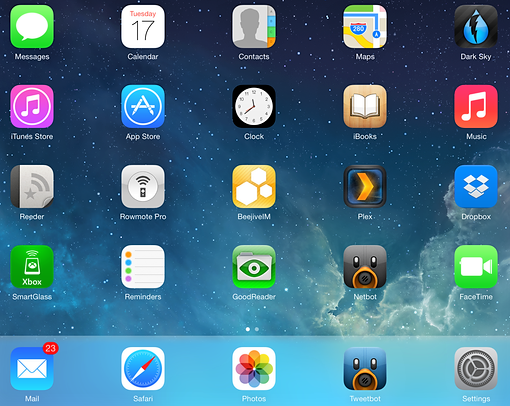The width and height of the screenshot is (510, 406).
Task: Open Settings from the dock
Action: 476,369
